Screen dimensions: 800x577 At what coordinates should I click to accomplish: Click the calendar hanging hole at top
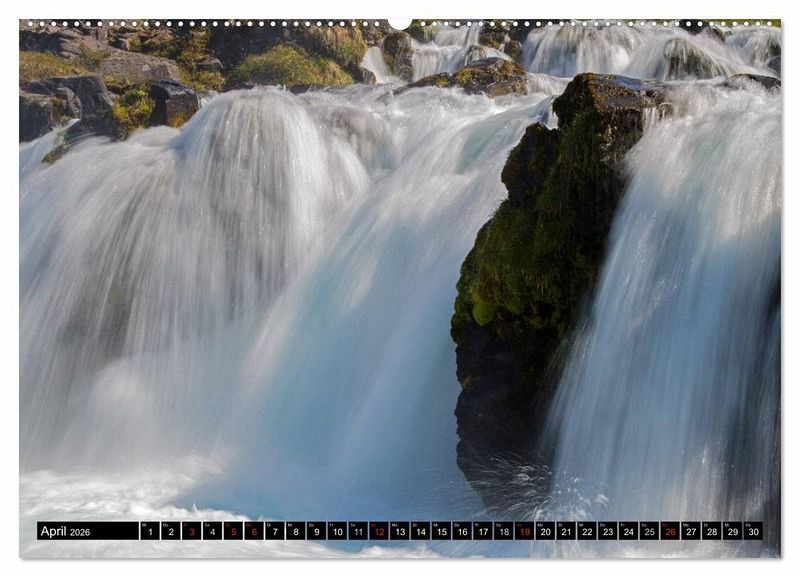coord(400,22)
